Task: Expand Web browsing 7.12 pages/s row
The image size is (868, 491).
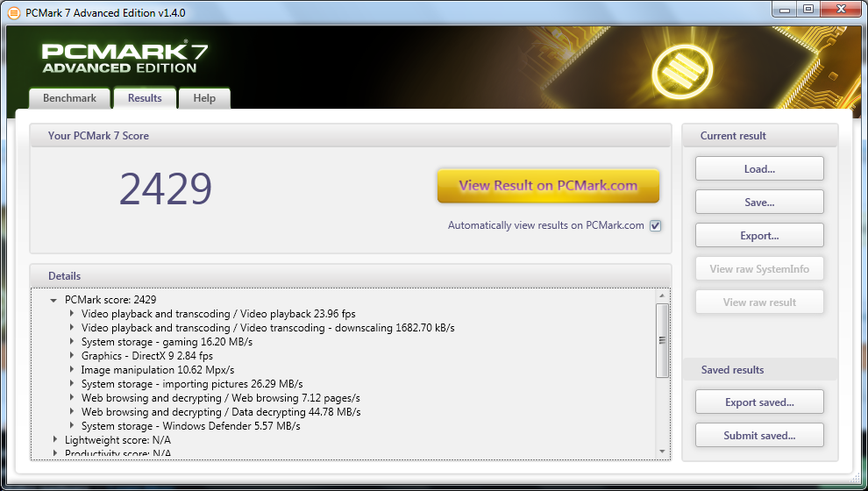Action: (72, 397)
